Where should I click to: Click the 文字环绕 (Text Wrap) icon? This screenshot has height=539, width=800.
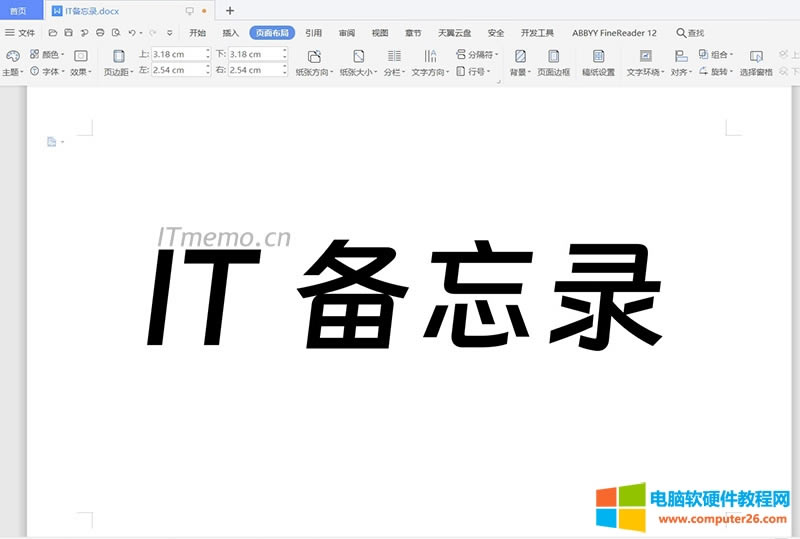pos(645,56)
